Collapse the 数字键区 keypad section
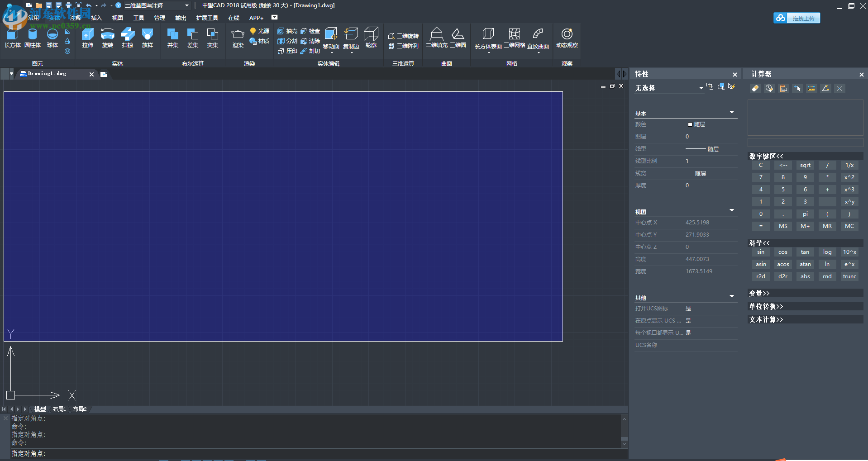 [766, 156]
